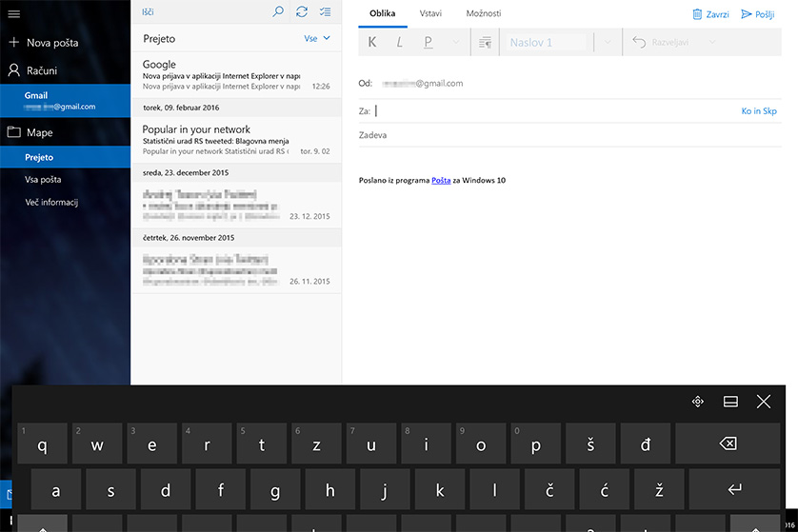Click the search magnifier icon
This screenshot has height=532, width=798.
pos(278,11)
